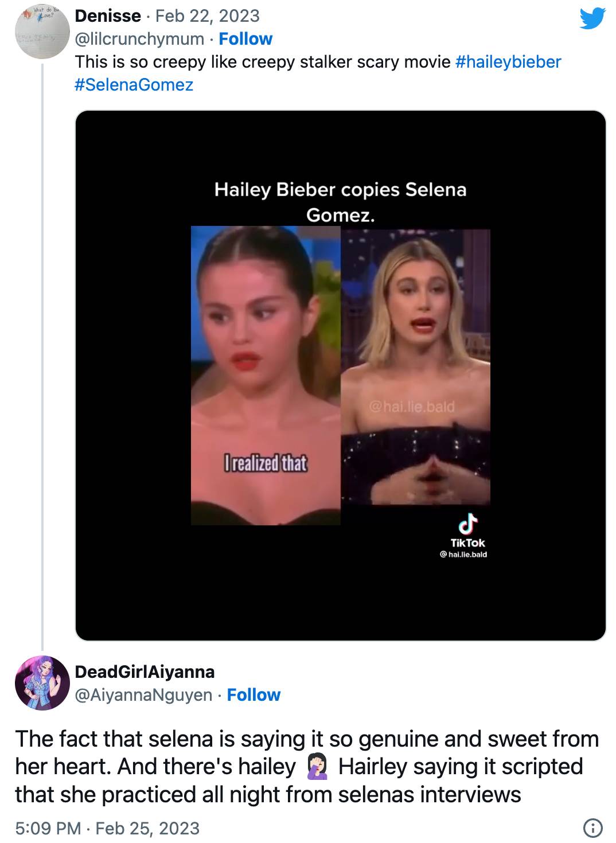Click the Twitter bird logo
The width and height of the screenshot is (616, 843).
(x=592, y=18)
